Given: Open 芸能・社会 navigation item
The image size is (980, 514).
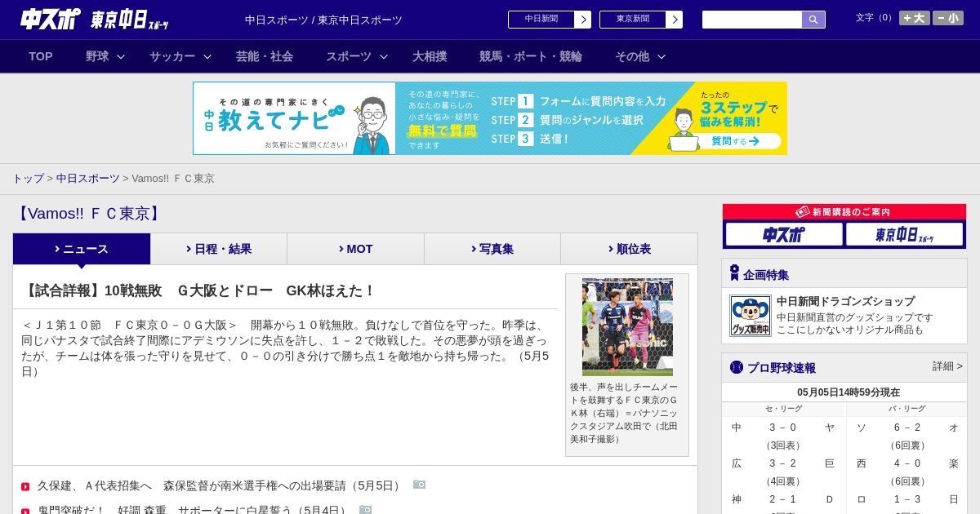Looking at the screenshot, I should pos(265,56).
